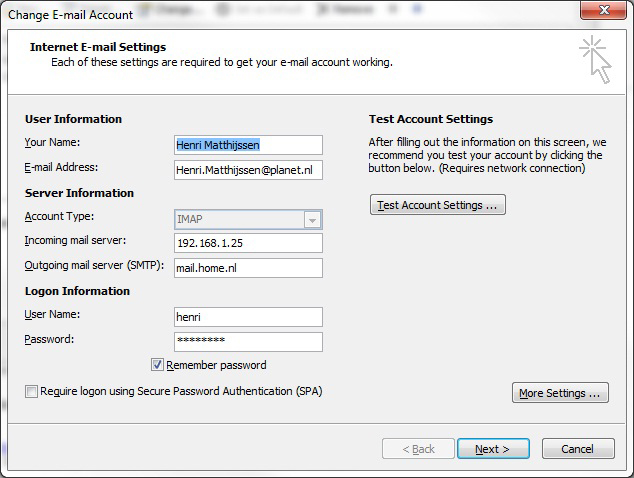Click the Remember password label text
The height and width of the screenshot is (478, 634).
click(x=216, y=365)
